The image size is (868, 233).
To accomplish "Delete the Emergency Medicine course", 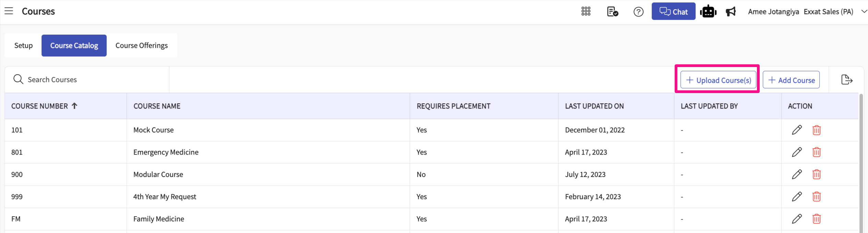I will [817, 152].
